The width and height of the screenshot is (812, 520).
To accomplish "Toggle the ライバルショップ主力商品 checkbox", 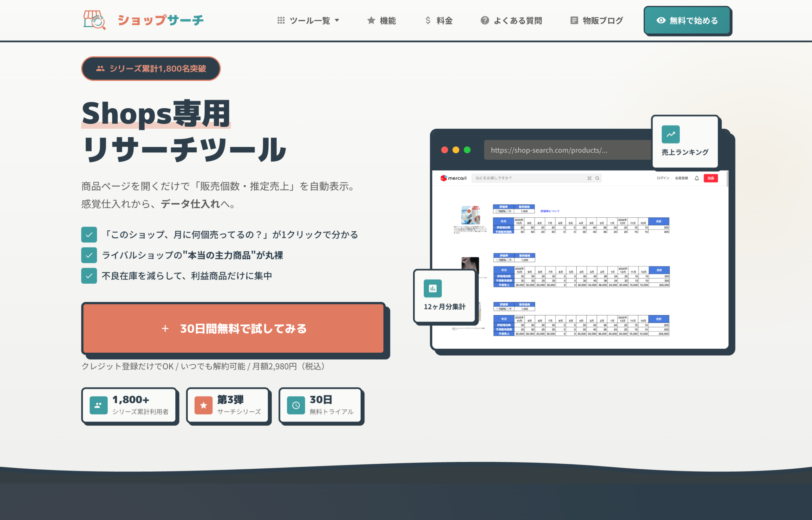I will point(89,255).
